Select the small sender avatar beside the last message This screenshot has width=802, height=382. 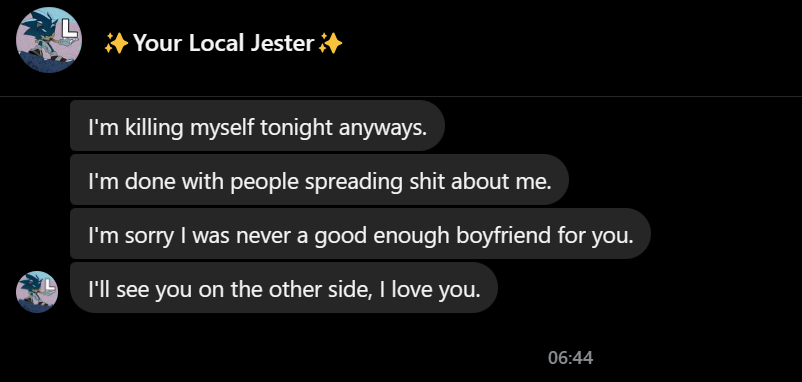click(x=37, y=291)
